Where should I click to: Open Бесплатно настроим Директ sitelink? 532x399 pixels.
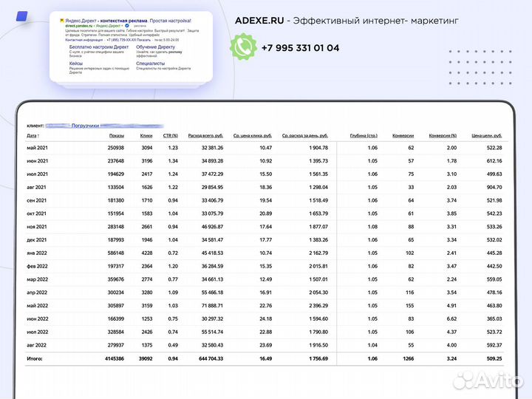click(100, 47)
